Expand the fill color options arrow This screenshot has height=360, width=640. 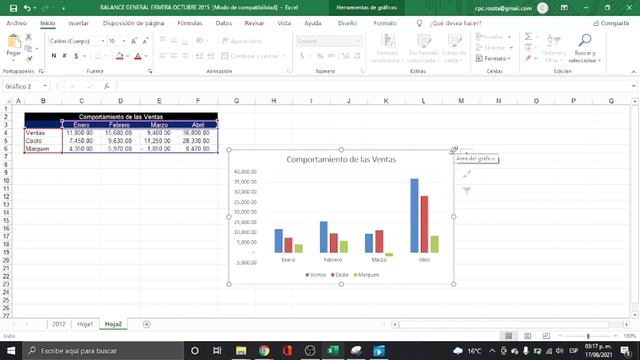tap(127, 56)
